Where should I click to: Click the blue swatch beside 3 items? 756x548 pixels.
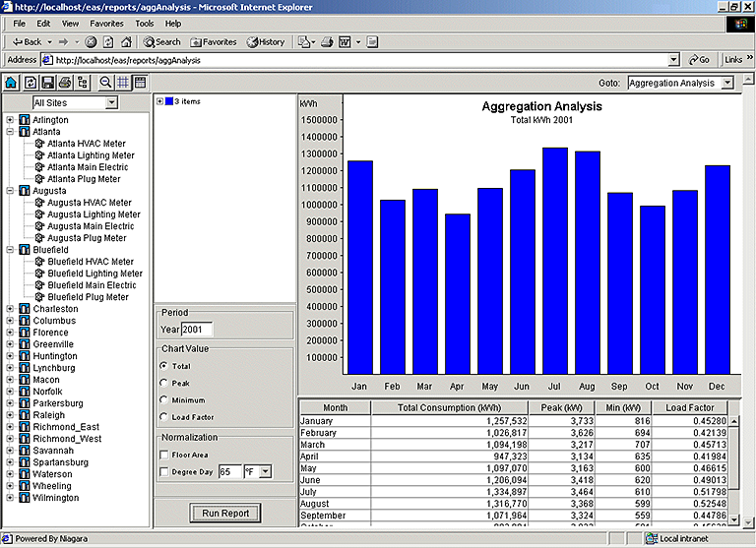coord(169,101)
